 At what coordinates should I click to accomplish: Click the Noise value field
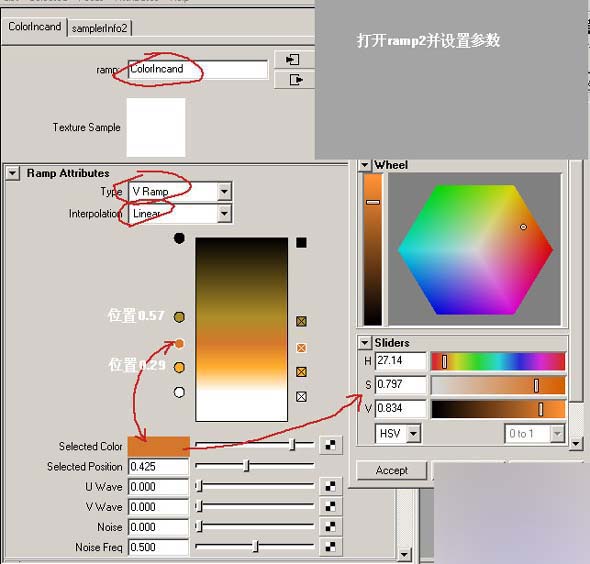click(158, 527)
